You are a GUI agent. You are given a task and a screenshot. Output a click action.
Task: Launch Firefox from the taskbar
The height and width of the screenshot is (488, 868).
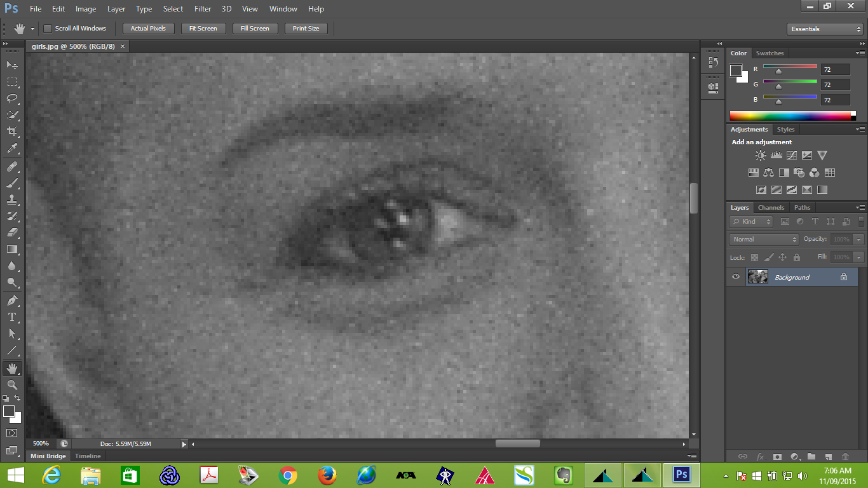[327, 475]
